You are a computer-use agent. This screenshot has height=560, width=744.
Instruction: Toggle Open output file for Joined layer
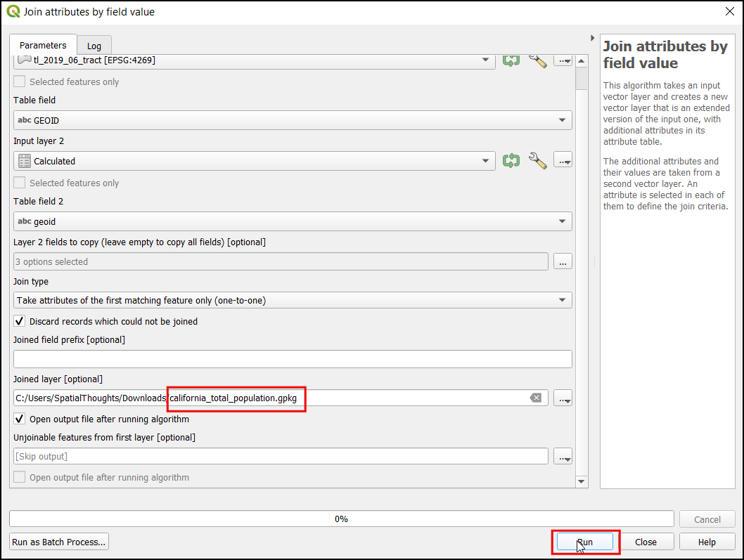coord(20,419)
